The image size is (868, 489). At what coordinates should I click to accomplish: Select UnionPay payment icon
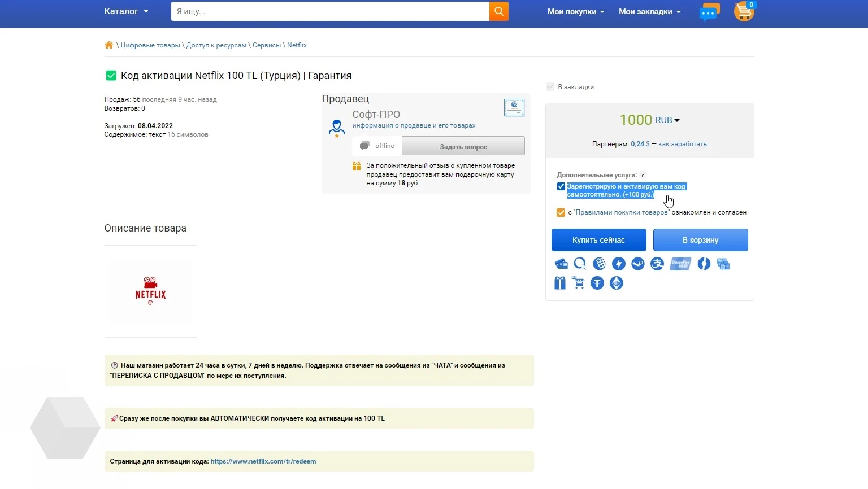[x=680, y=264]
